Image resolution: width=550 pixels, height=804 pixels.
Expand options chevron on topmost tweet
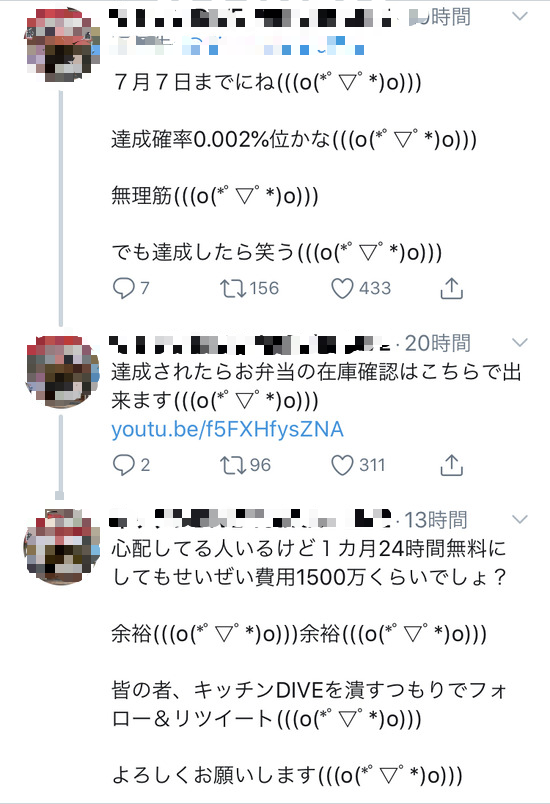[x=520, y=16]
